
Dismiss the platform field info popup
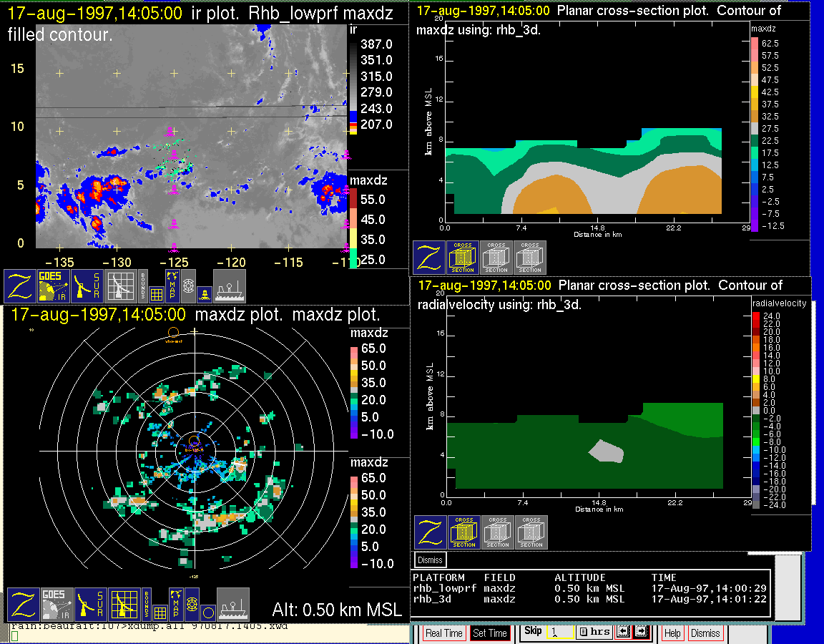[431, 560]
